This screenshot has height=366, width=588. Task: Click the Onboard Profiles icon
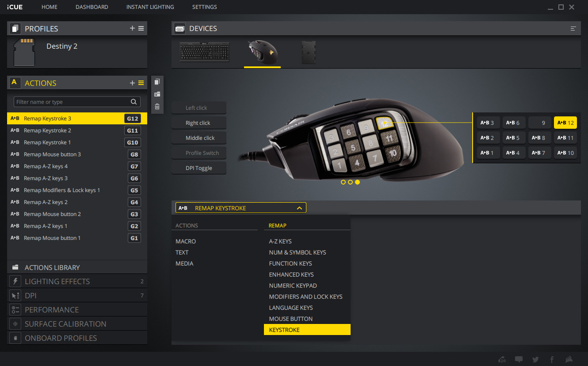[15, 338]
